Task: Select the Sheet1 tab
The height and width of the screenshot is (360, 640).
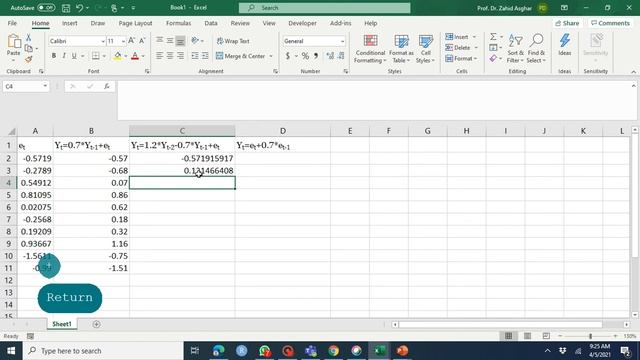Action: coord(62,324)
